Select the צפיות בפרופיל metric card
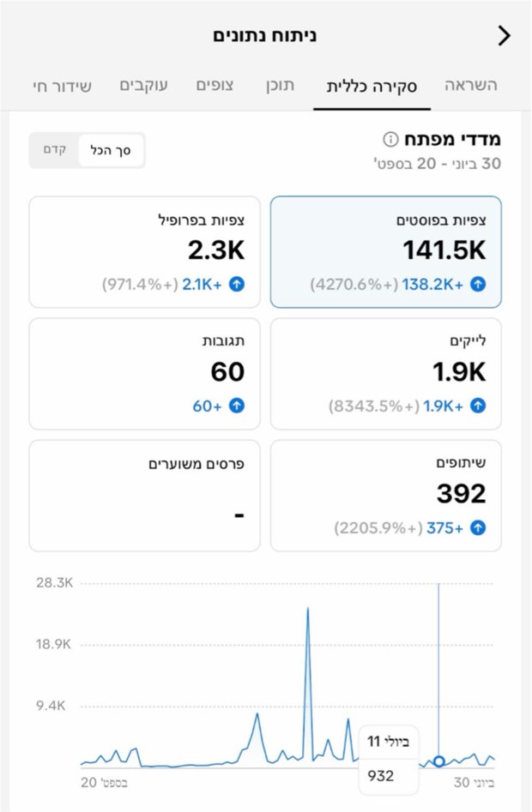Screen dimensions: 532x812 click(x=144, y=252)
